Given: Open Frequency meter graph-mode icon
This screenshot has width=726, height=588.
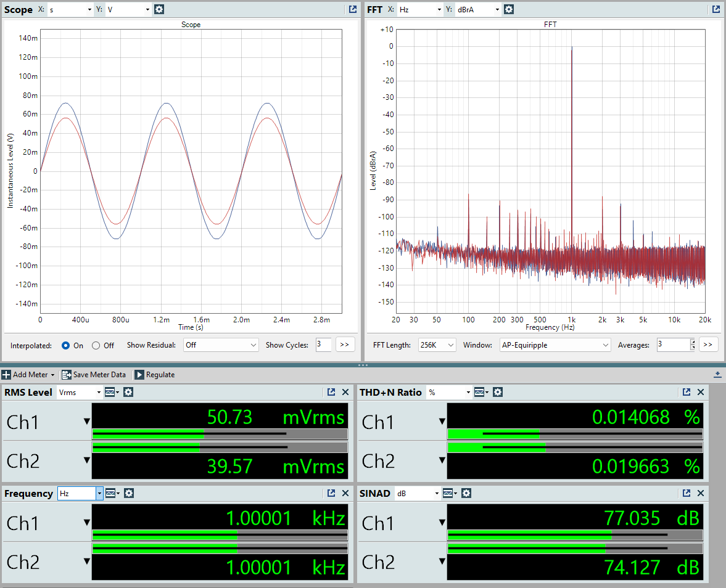Looking at the screenshot, I should point(112,493).
